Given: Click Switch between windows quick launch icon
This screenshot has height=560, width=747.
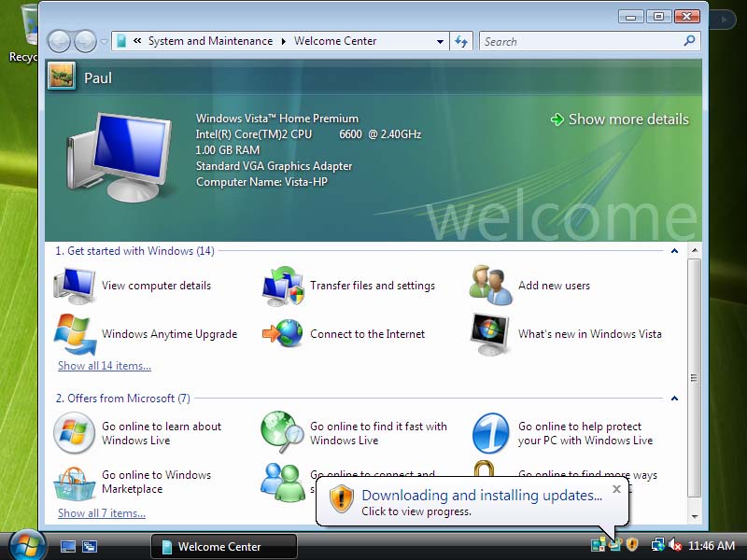Looking at the screenshot, I should click(x=90, y=546).
